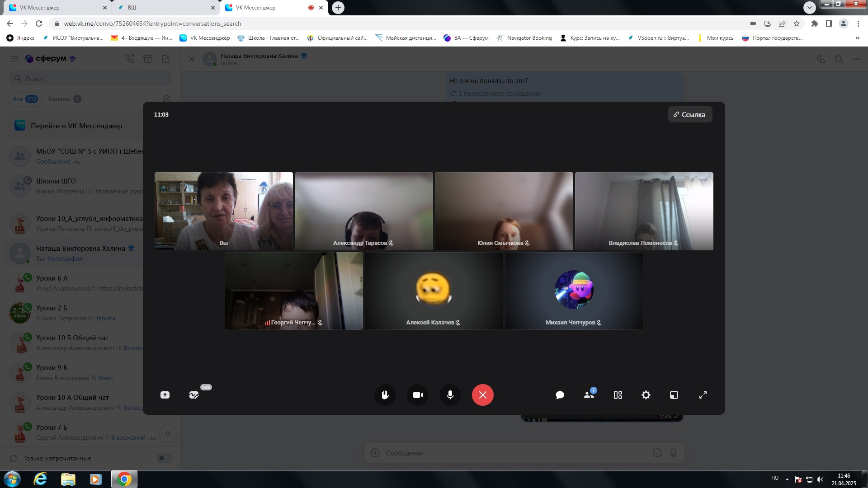Start a new call from sidebar
The width and height of the screenshot is (868, 488).
(130, 59)
